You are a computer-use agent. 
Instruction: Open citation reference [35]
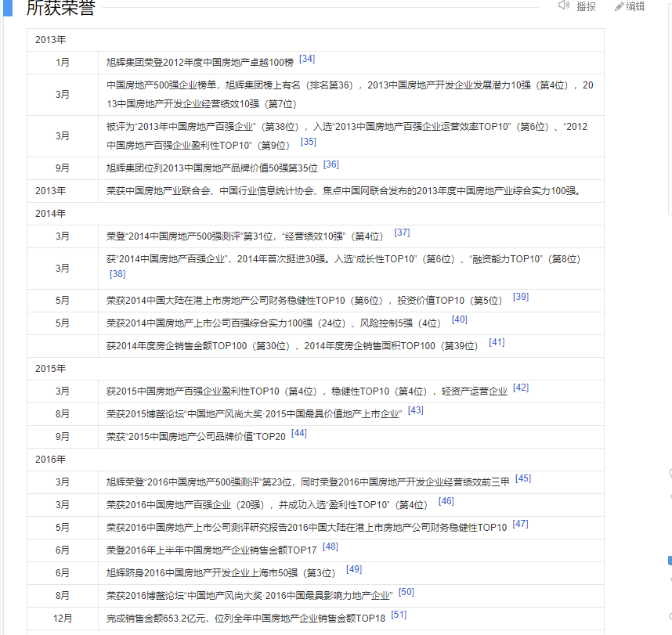pyautogui.click(x=308, y=142)
